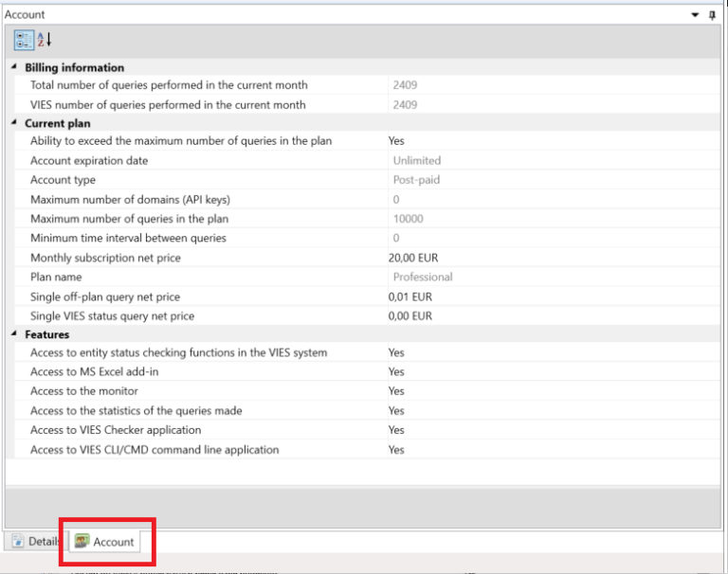The image size is (728, 574).
Task: Collapse the Billing information section
Action: [14, 67]
